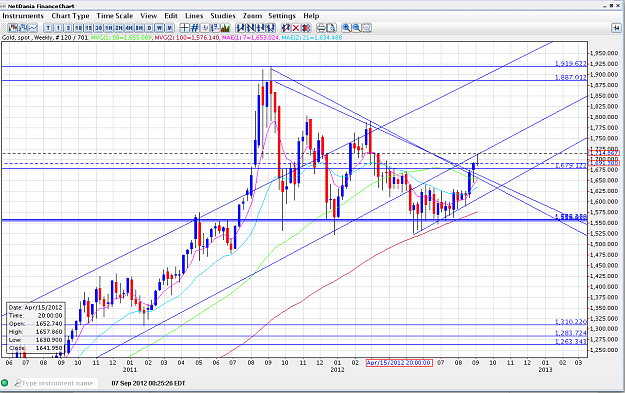Image resolution: width=625 pixels, height=393 pixels.
Task: Select the second line drawing tool
Action: [250, 28]
